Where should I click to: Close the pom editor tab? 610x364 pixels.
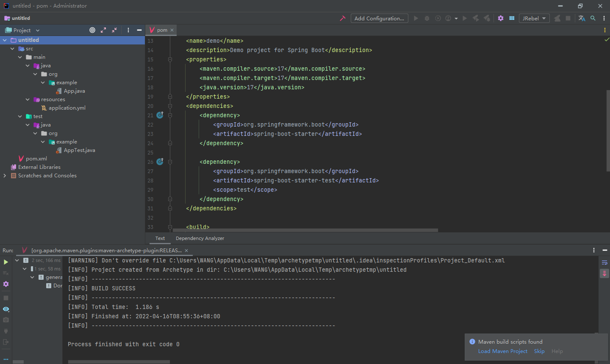pyautogui.click(x=172, y=30)
